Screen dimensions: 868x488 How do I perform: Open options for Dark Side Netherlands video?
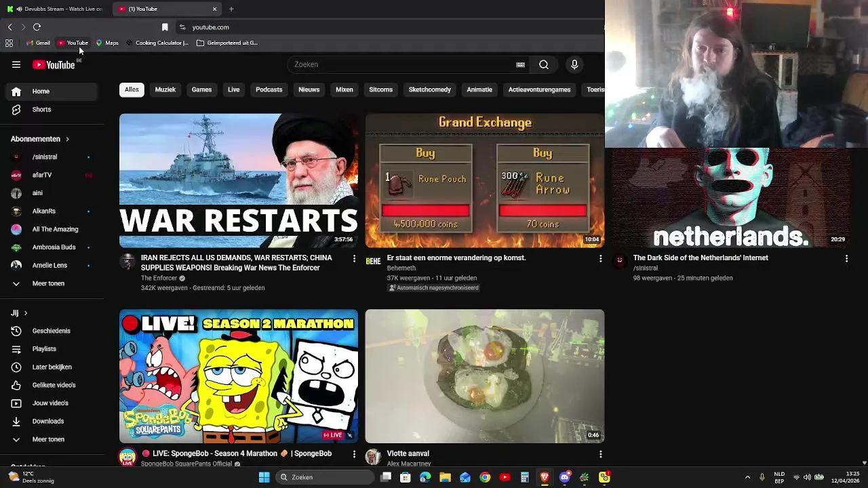[846, 258]
